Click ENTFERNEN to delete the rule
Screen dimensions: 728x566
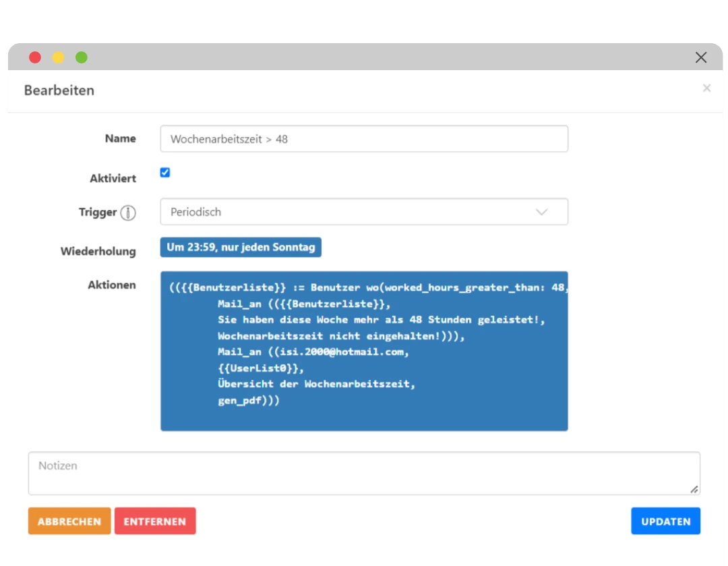point(155,521)
